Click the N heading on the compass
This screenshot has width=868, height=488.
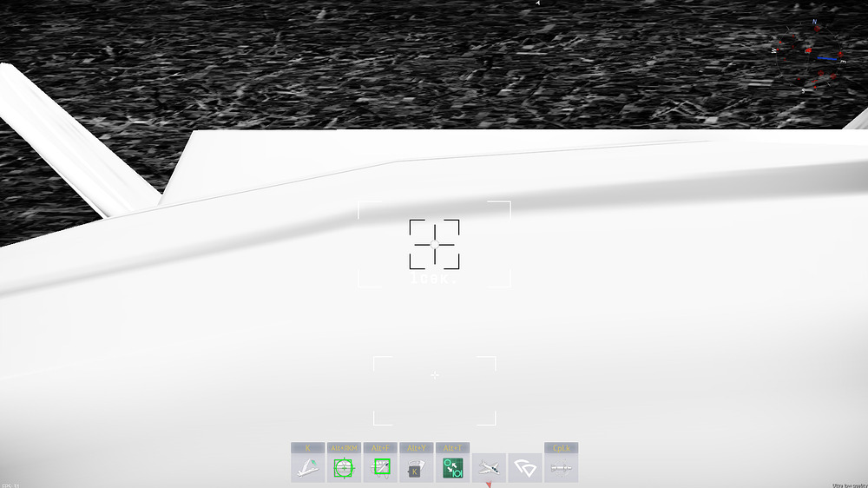pos(814,23)
